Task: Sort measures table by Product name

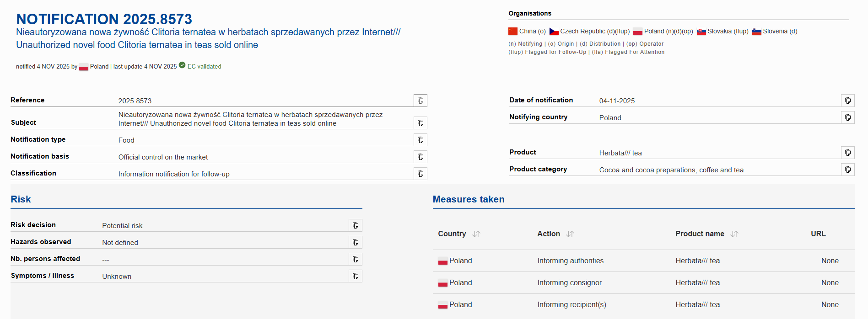Action: point(734,234)
